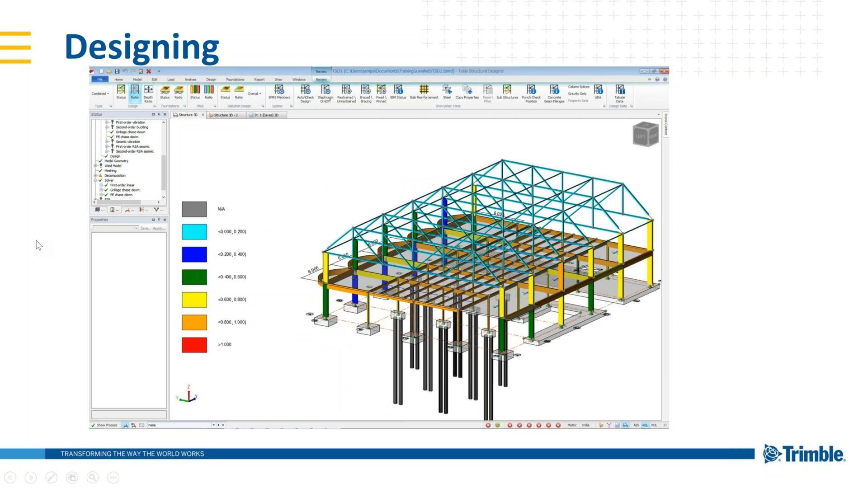Switch to the Foundations ribbon tab
This screenshot has height=488, width=868.
[x=235, y=80]
